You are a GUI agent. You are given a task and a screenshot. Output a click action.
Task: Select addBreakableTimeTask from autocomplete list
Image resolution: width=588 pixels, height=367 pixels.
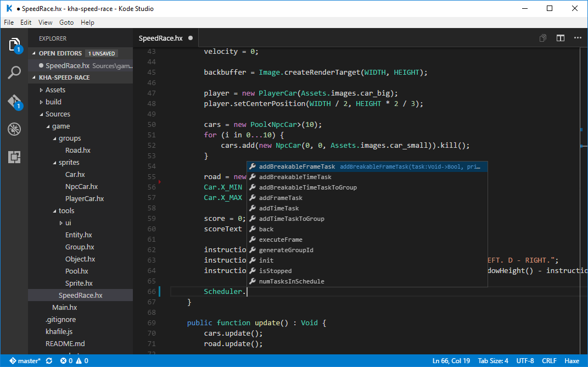(295, 177)
